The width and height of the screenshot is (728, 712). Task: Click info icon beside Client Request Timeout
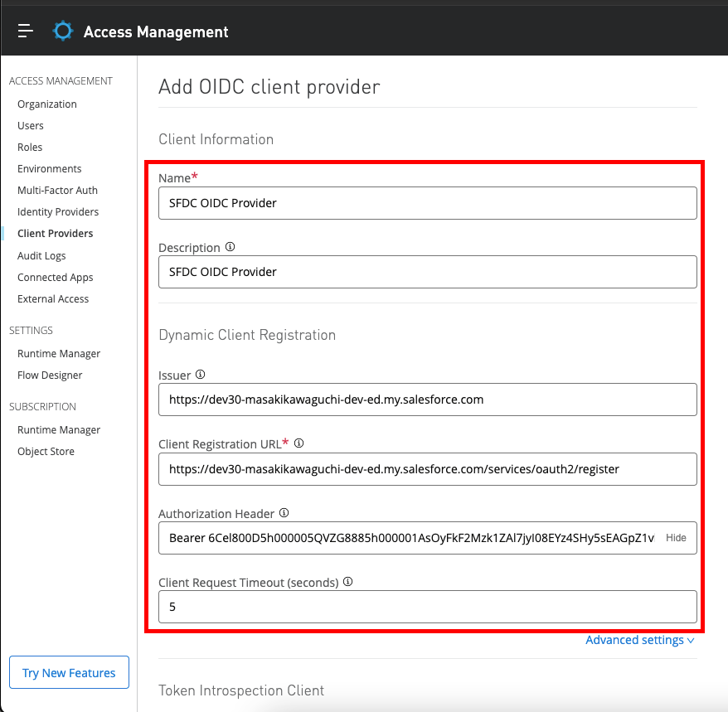click(x=348, y=582)
